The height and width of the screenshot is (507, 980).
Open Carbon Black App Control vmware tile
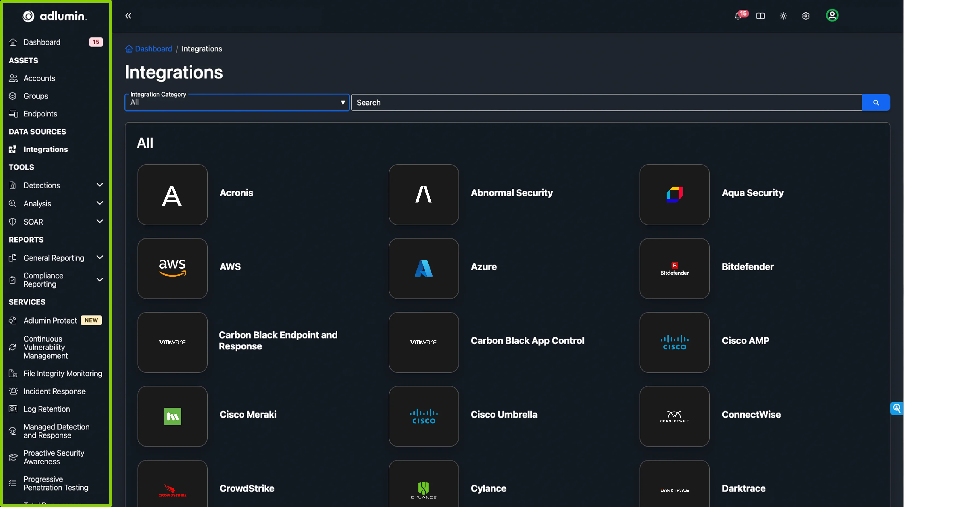[x=424, y=342]
